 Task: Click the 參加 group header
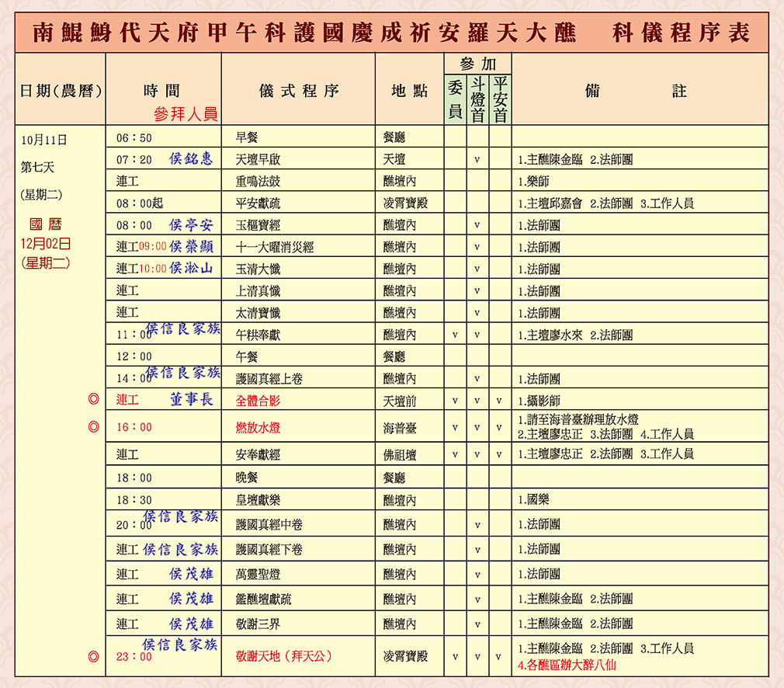[x=478, y=64]
